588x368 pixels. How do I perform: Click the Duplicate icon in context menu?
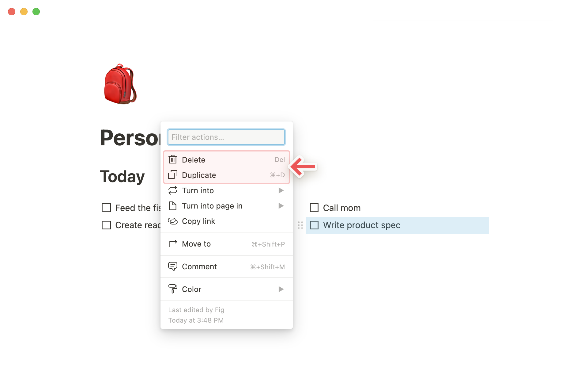(172, 175)
